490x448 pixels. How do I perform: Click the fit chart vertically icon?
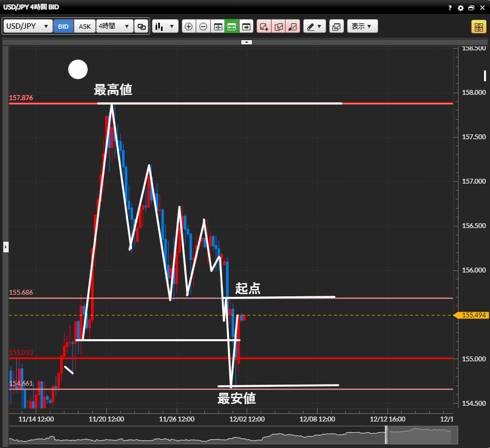click(x=217, y=26)
